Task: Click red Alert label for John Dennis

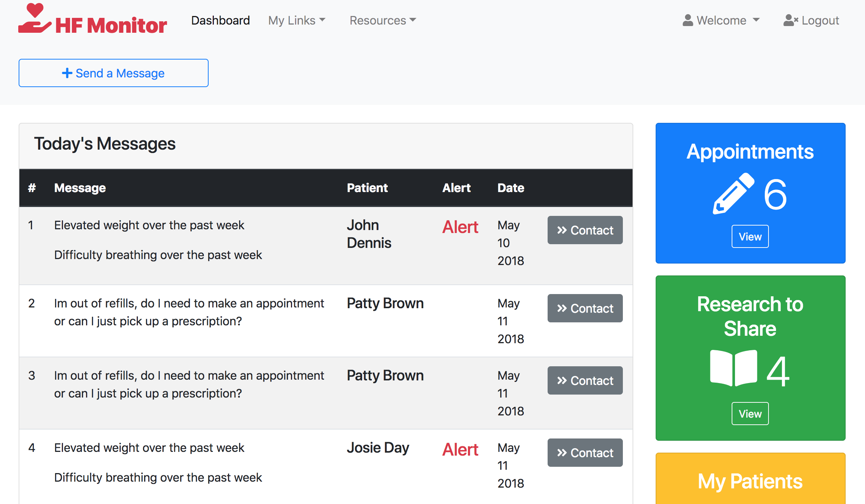Action: pos(460,227)
